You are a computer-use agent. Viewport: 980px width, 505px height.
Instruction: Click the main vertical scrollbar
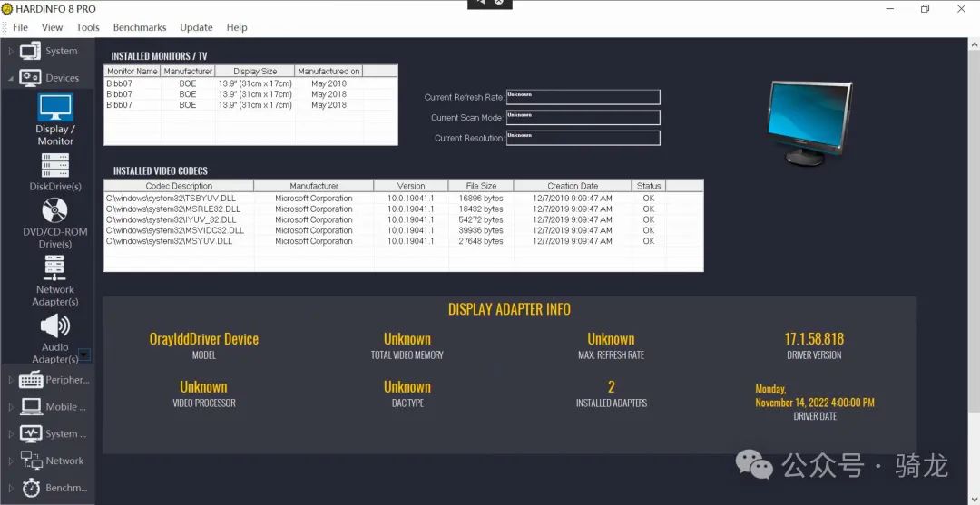pyautogui.click(x=975, y=231)
